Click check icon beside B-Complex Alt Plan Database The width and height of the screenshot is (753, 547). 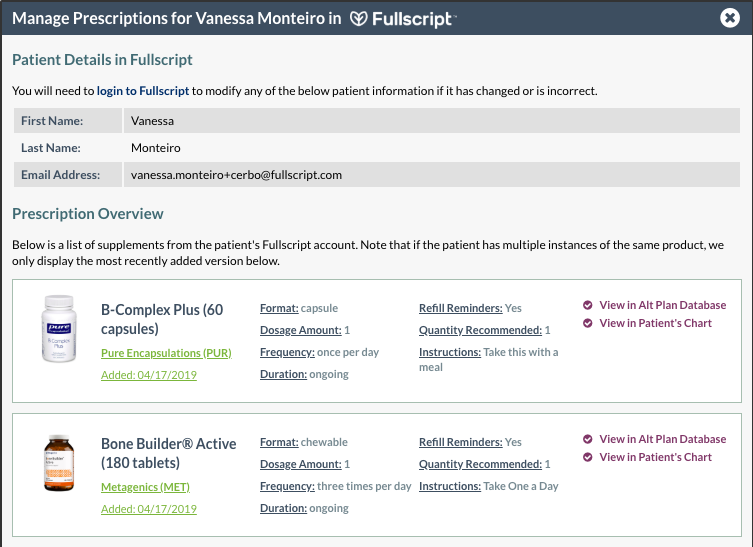pos(587,305)
